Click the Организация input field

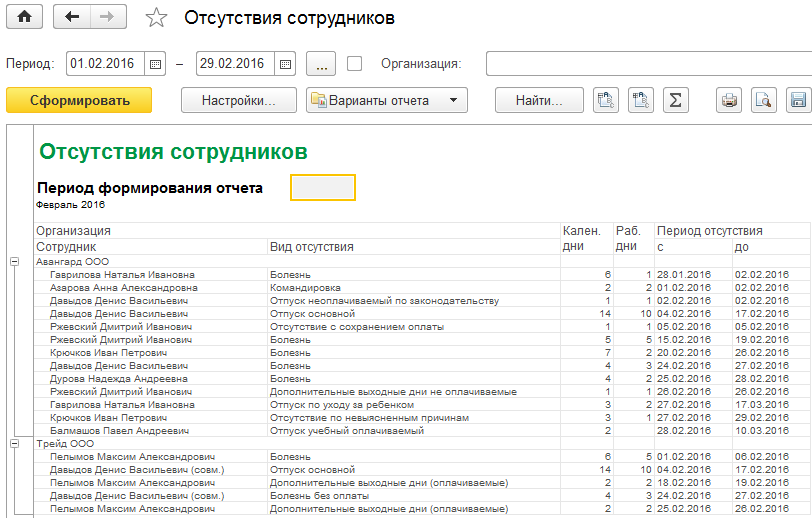click(x=648, y=64)
